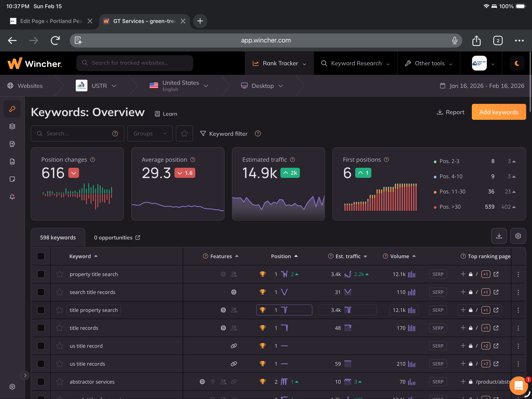Open the sidebar settings gear icon

[x=12, y=387]
